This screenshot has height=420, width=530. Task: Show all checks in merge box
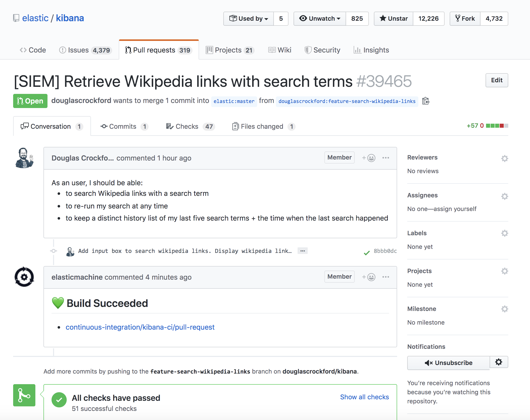coord(364,397)
